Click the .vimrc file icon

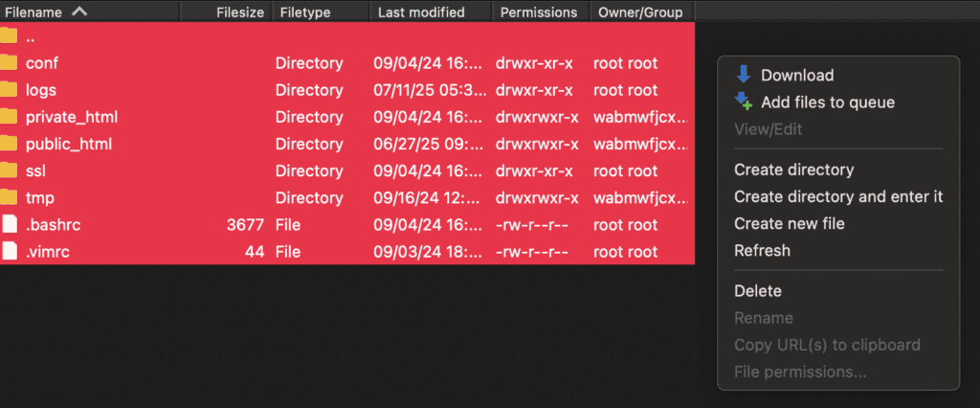coord(10,252)
